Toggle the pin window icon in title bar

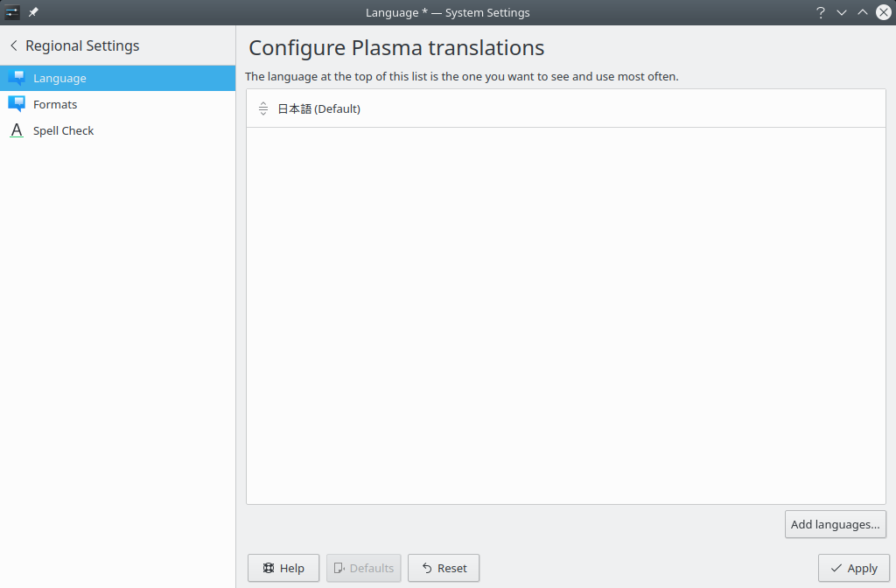[x=33, y=12]
